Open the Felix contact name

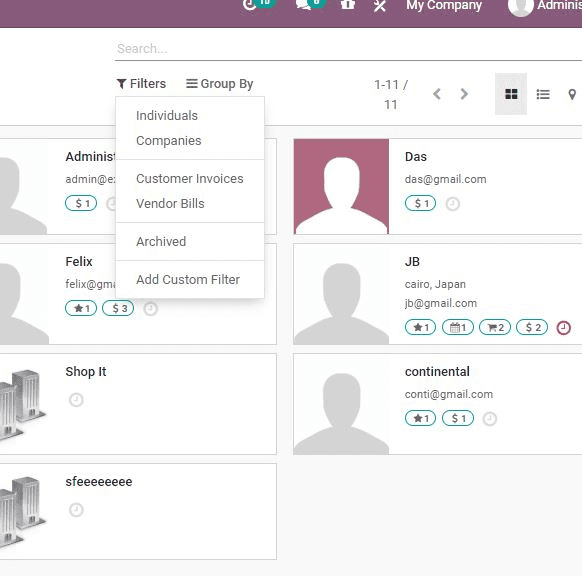pyautogui.click(x=79, y=262)
